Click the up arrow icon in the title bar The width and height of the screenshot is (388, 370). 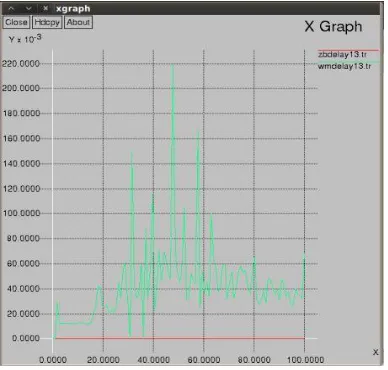point(11,8)
